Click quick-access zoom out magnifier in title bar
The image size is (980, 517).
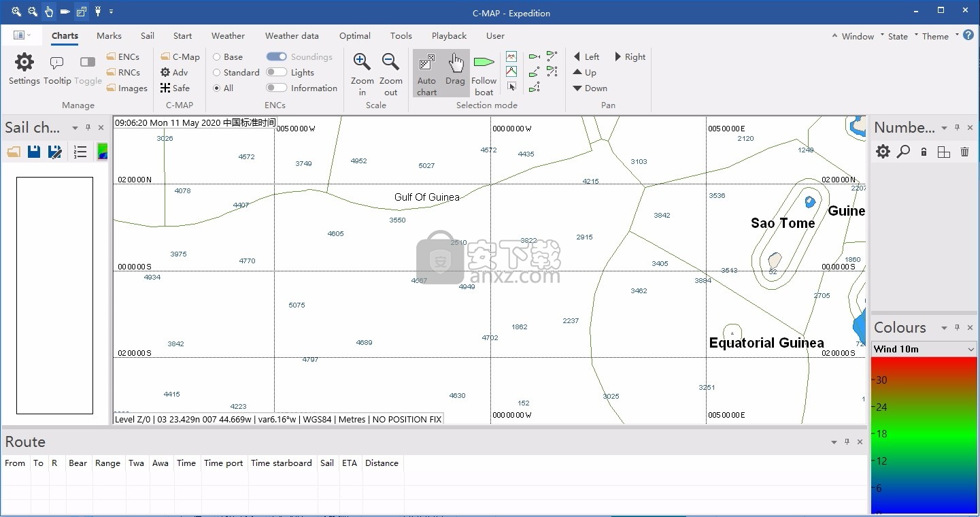coord(33,12)
